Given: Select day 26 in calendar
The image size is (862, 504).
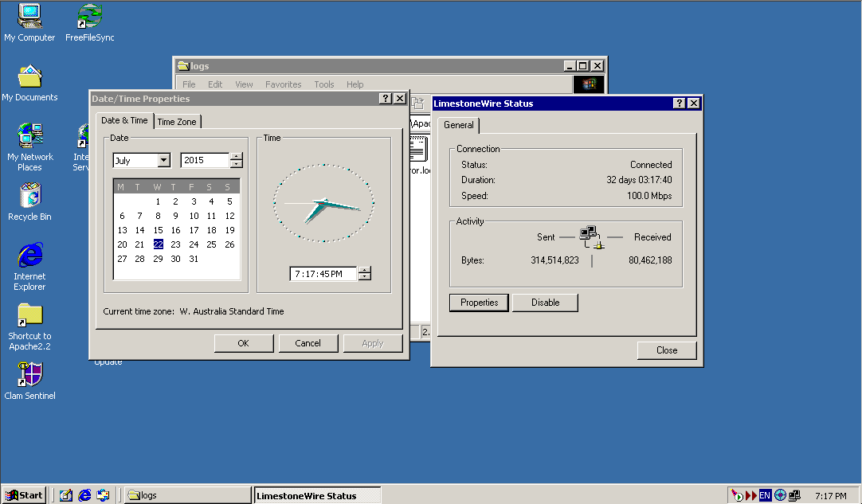Looking at the screenshot, I should pos(229,244).
